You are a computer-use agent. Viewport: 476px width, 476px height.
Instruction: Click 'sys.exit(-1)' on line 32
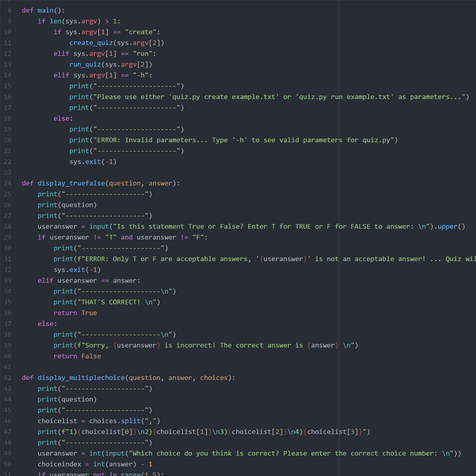pos(77,270)
